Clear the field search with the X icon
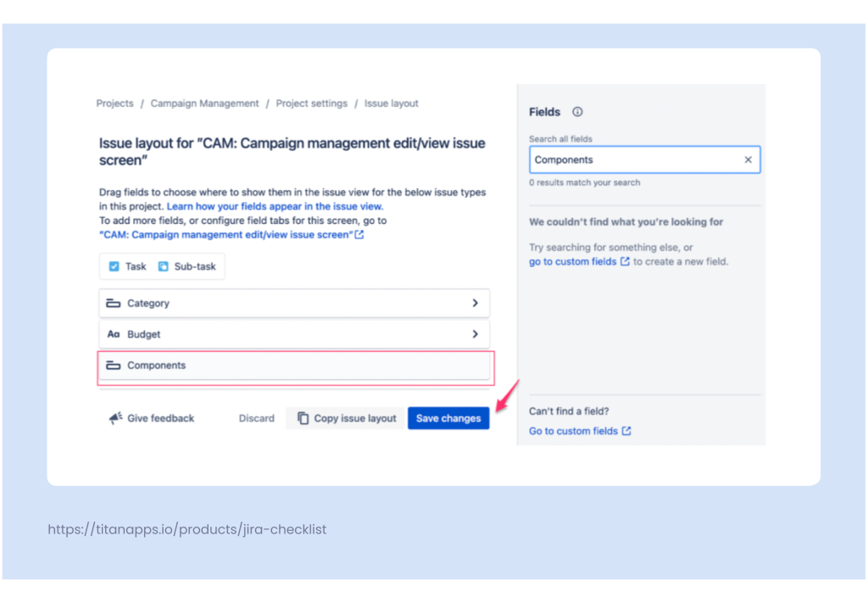This screenshot has width=868, height=603. click(748, 159)
